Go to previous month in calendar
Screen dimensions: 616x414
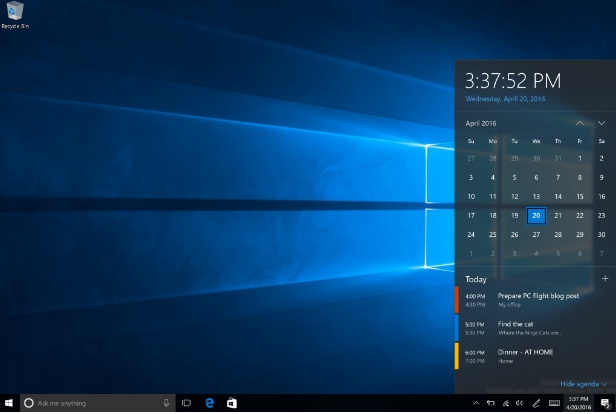pos(580,122)
